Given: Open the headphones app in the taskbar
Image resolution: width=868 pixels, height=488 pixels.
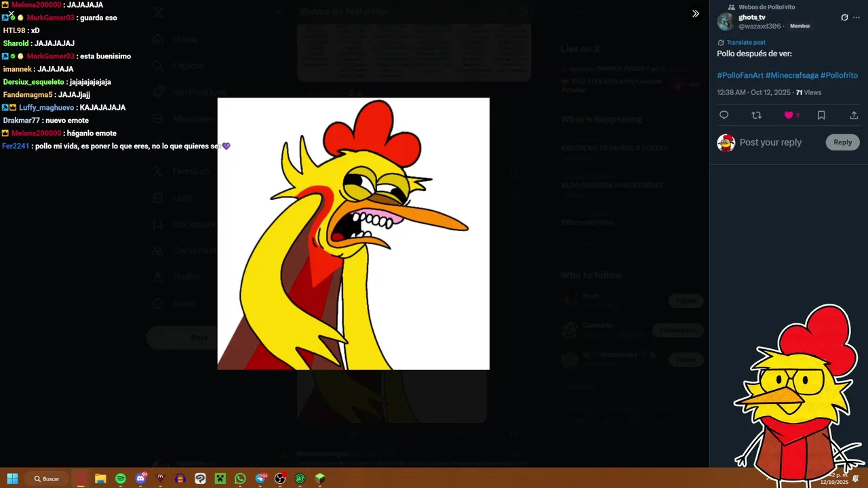Looking at the screenshot, I should click(180, 479).
